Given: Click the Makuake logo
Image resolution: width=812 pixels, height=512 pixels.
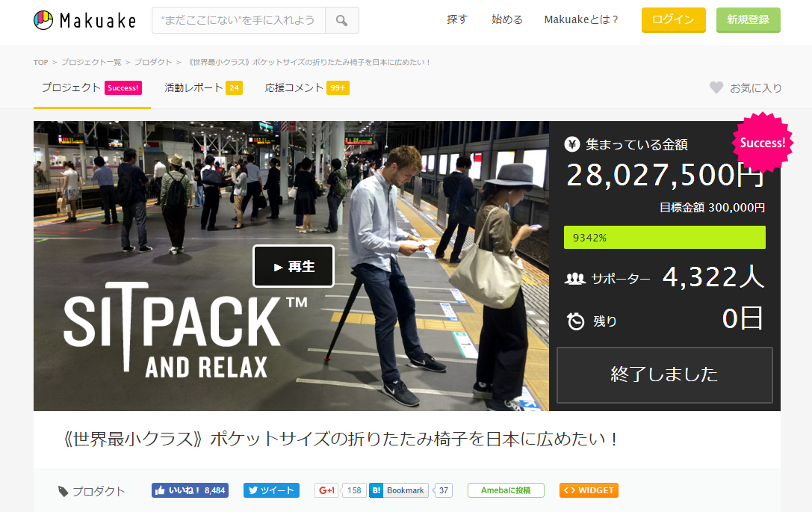Looking at the screenshot, I should [85, 20].
